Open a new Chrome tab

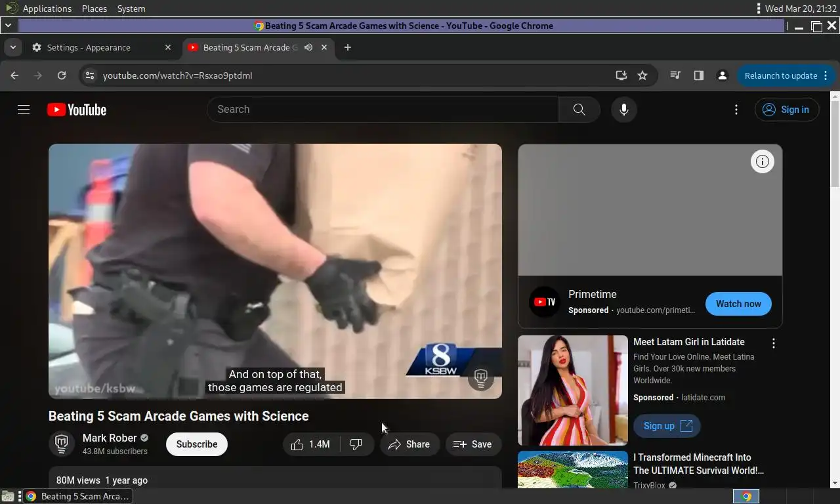click(348, 47)
